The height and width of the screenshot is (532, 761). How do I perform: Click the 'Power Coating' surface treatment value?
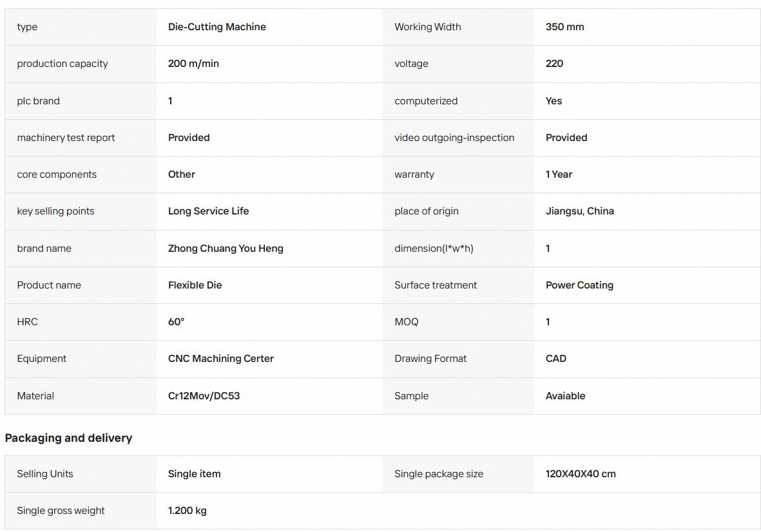tap(579, 285)
